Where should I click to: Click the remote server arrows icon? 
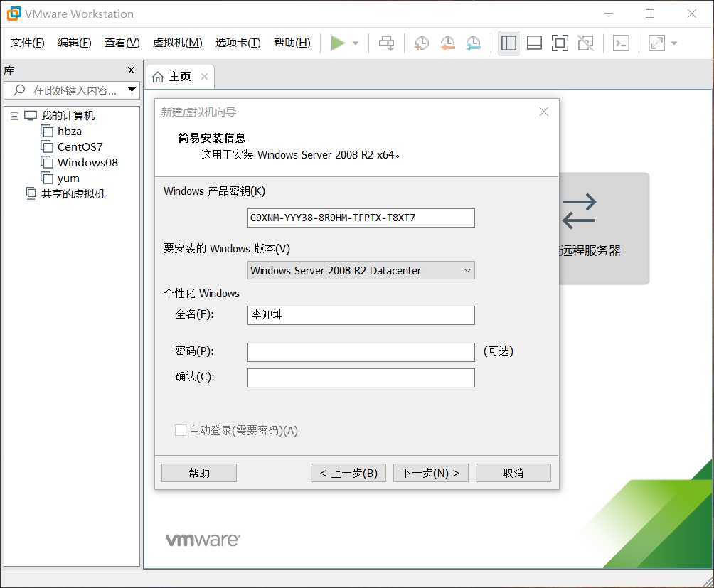click(x=579, y=211)
